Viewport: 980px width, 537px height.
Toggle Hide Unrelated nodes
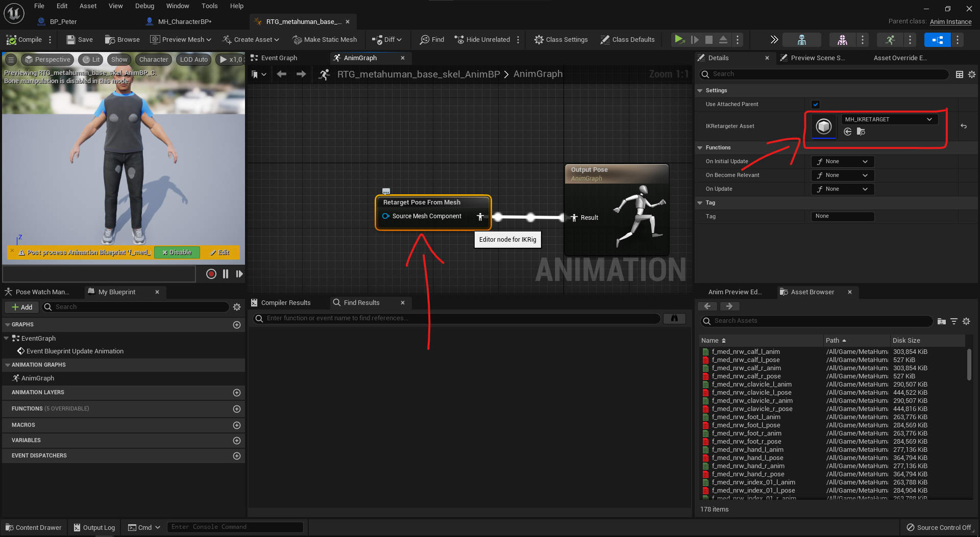pyautogui.click(x=482, y=39)
